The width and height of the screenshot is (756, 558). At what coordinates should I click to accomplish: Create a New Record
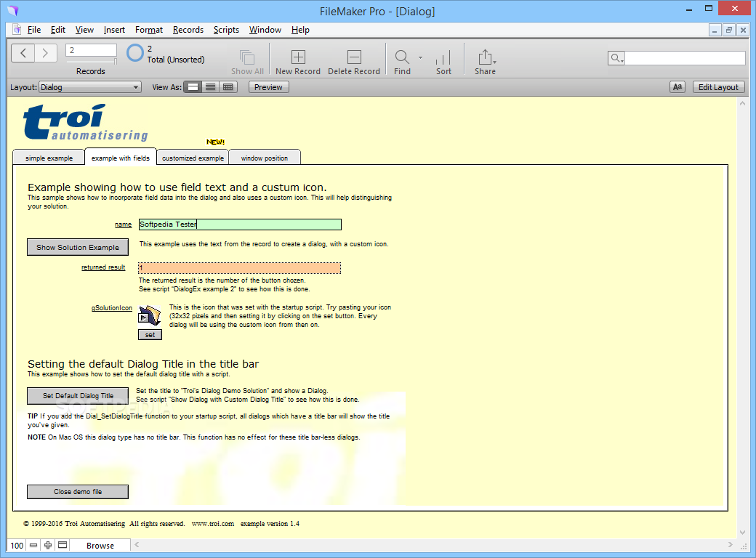click(298, 57)
